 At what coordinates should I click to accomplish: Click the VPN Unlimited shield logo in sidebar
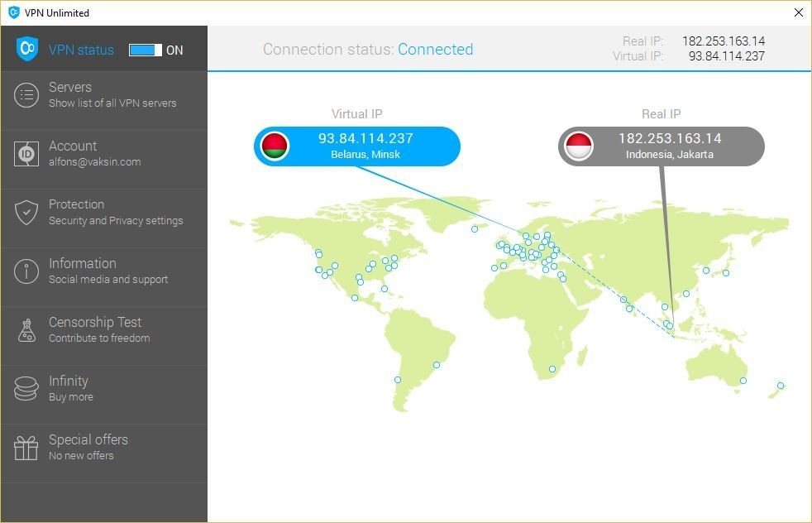tap(27, 49)
